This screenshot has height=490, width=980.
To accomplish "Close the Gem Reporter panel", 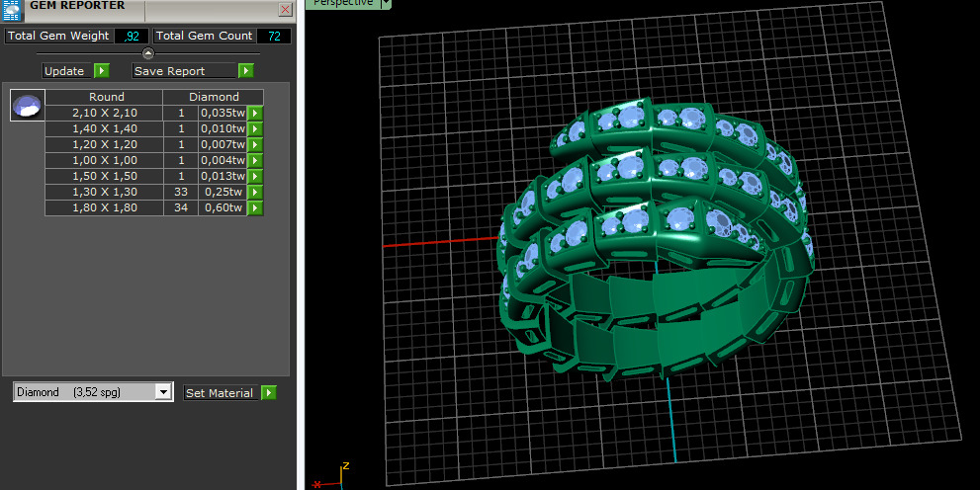I will [285, 9].
